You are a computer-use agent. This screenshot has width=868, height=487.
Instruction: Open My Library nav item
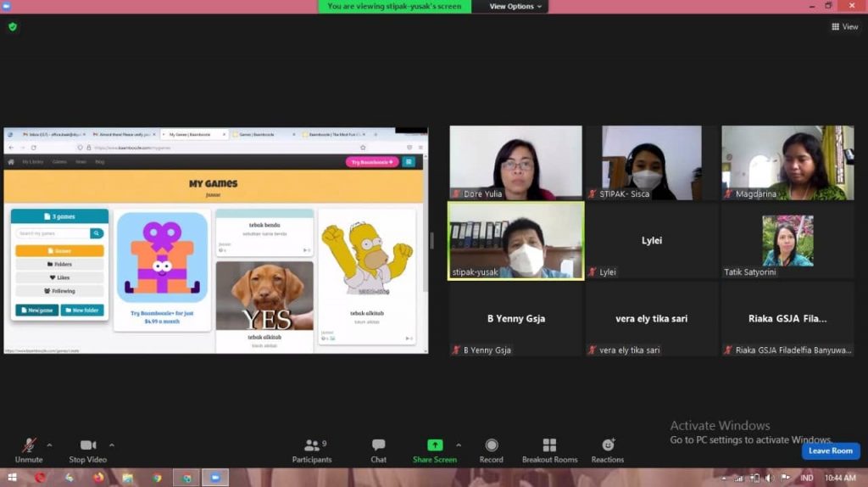click(x=33, y=162)
